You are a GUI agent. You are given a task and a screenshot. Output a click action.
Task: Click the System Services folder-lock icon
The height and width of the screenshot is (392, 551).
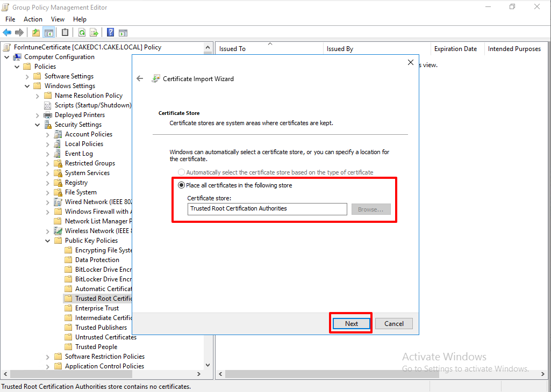[x=58, y=173]
